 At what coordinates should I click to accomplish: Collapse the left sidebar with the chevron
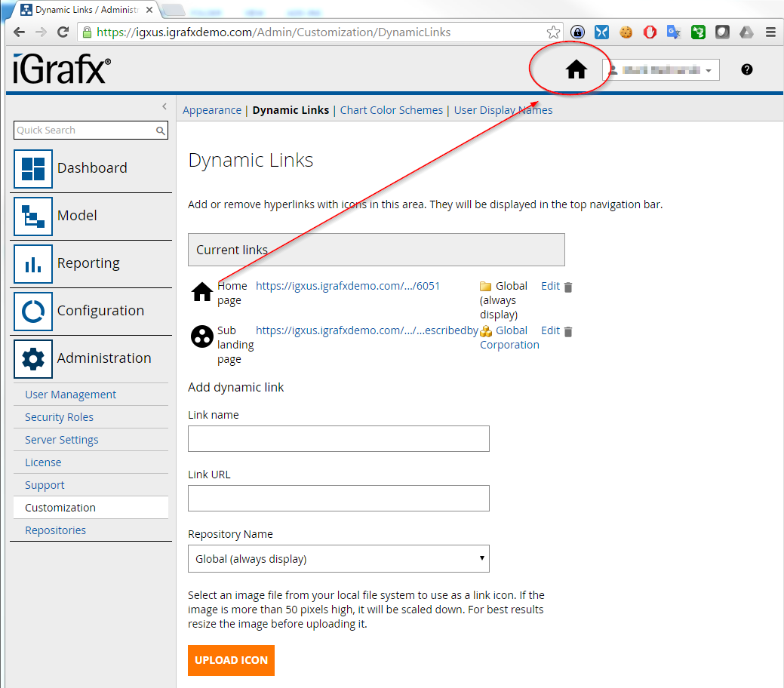(164, 106)
